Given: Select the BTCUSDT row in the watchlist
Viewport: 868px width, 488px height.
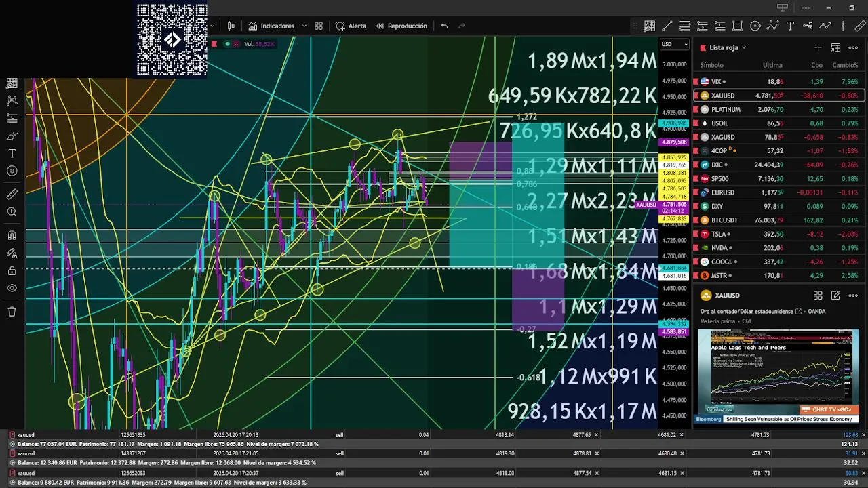Looking at the screenshot, I should [778, 220].
